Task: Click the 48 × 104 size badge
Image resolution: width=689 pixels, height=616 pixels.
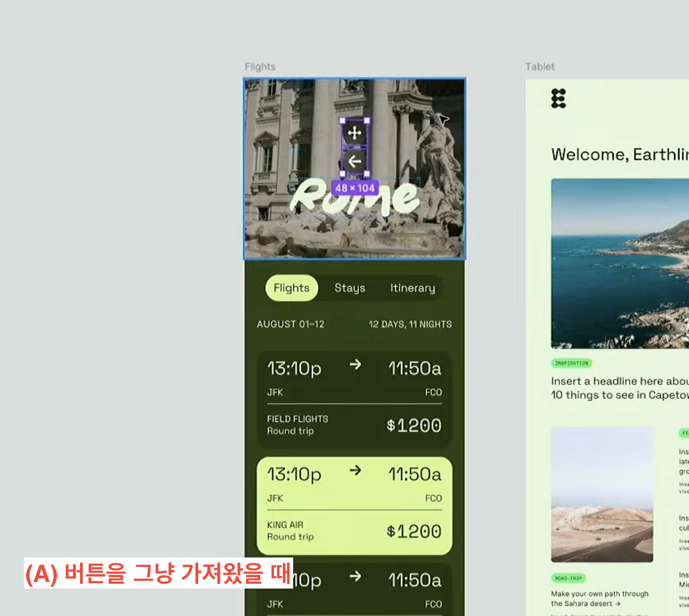Action: pyautogui.click(x=355, y=188)
